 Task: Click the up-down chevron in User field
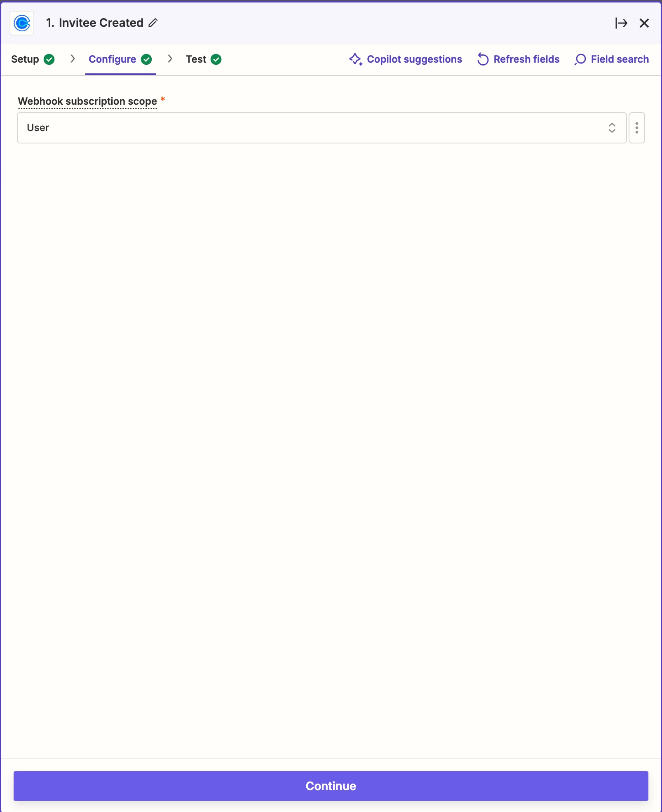click(612, 128)
